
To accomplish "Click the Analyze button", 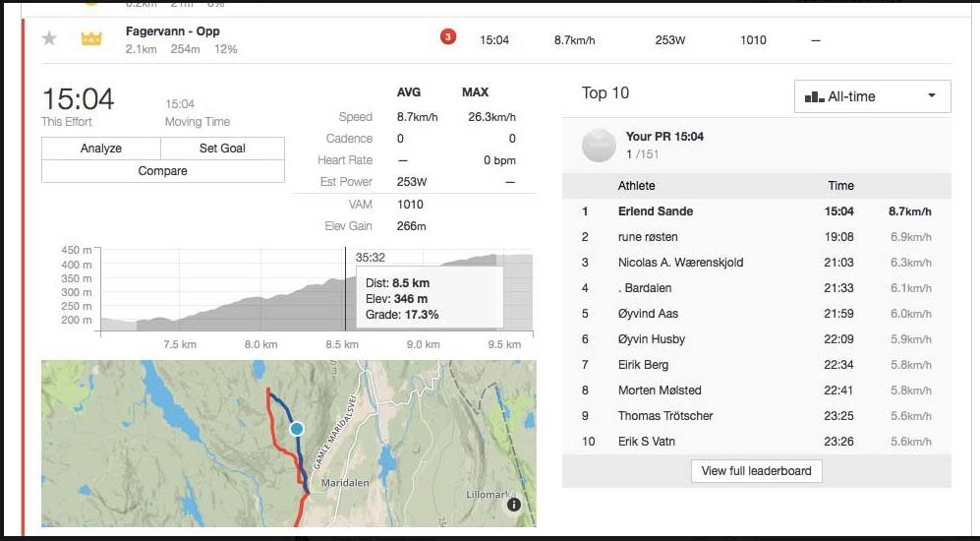I will pyautogui.click(x=101, y=149).
